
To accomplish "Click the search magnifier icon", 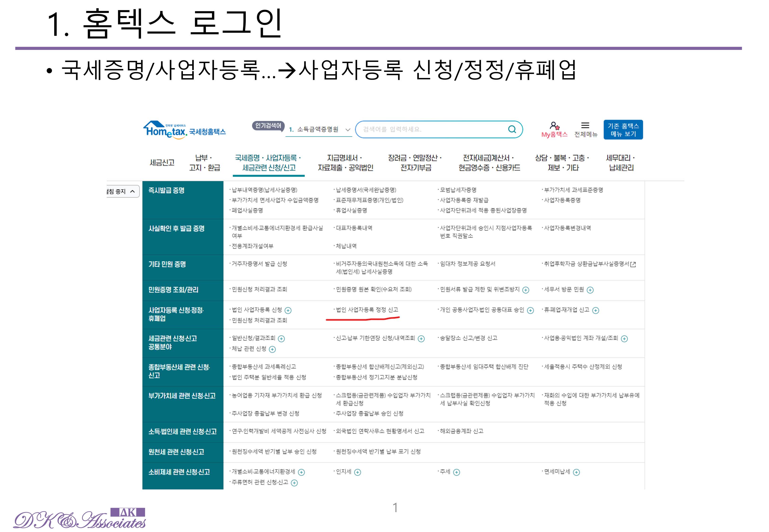I will [512, 129].
